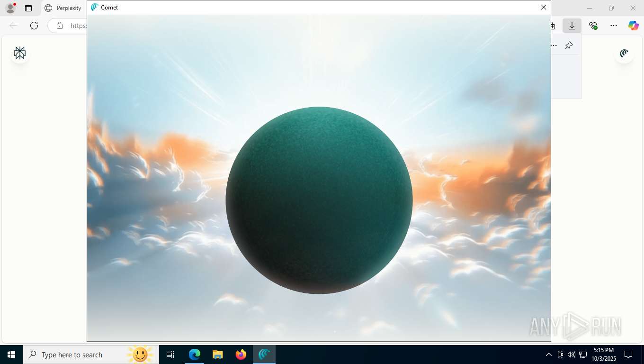644x364 pixels.
Task: Open Edge tab actions menu icon
Action: pyautogui.click(x=28, y=8)
